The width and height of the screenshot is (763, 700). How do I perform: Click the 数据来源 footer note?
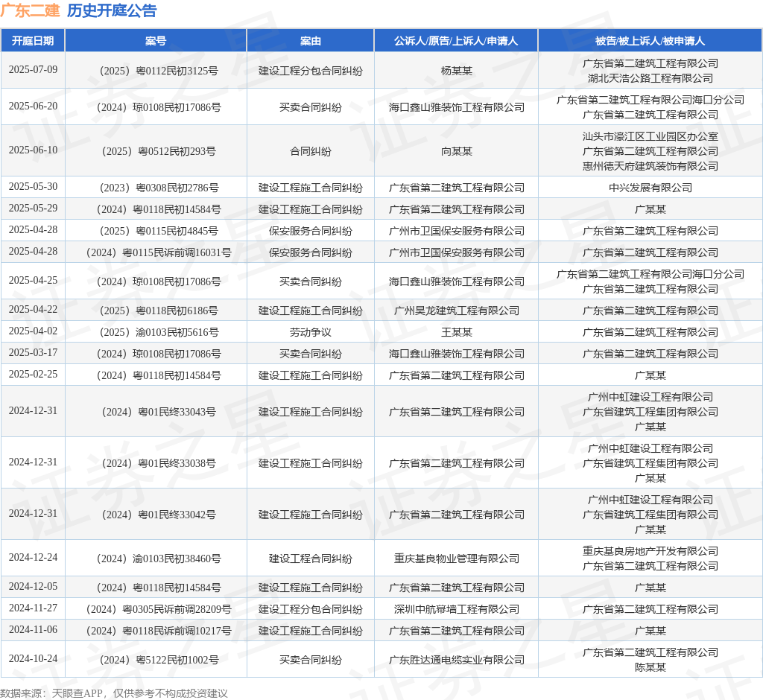(x=114, y=693)
